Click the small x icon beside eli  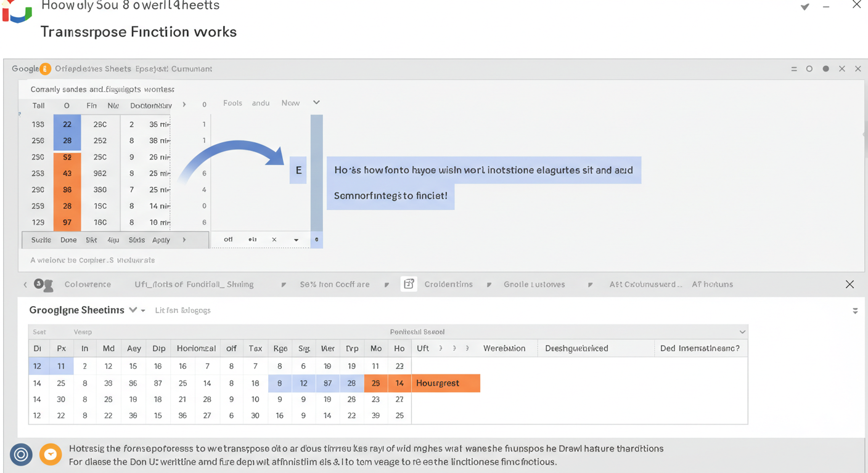pos(274,240)
